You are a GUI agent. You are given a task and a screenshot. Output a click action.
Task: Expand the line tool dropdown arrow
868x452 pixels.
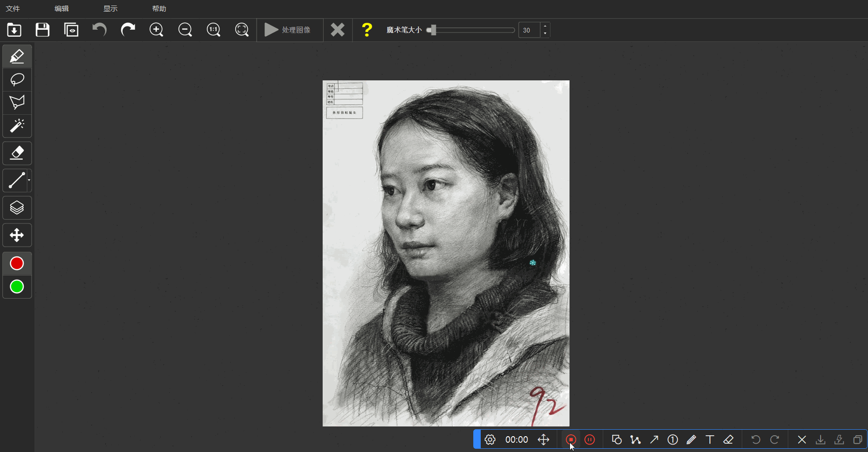(x=29, y=180)
